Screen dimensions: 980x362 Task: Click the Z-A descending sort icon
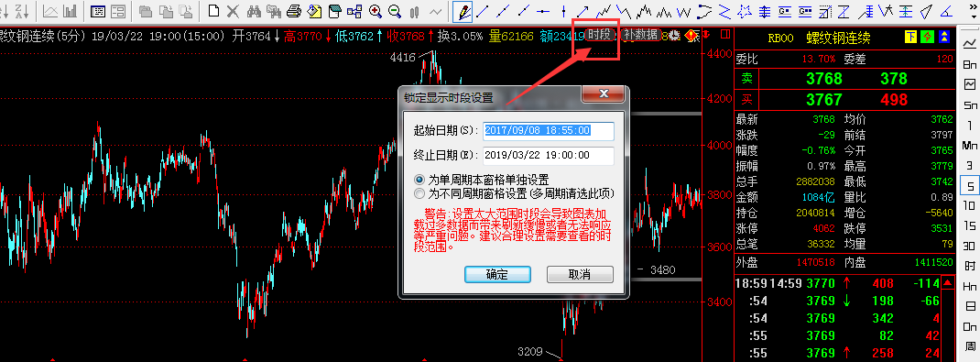[23, 11]
